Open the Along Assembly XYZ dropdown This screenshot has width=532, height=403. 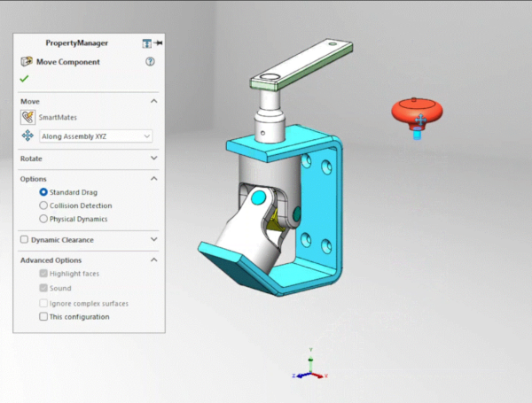[x=96, y=136]
